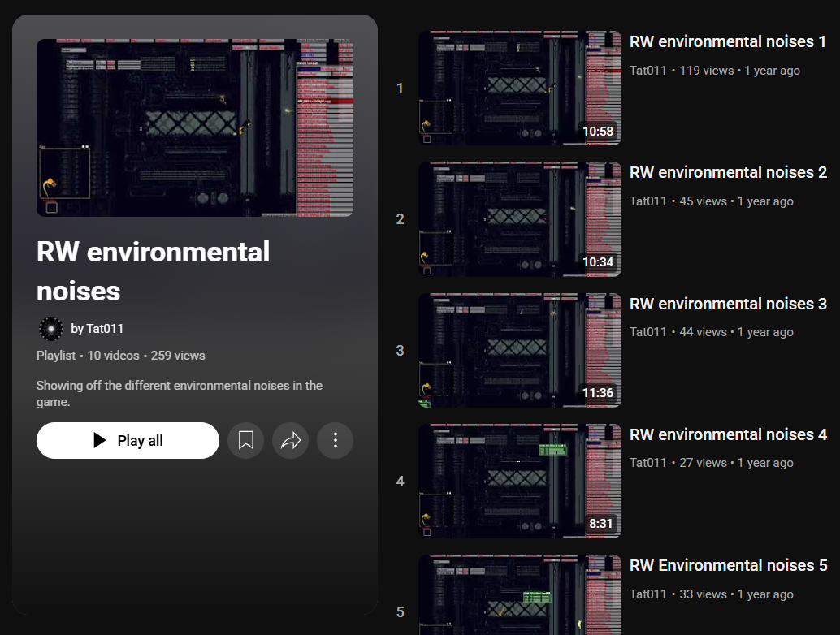Click the 10:58 duration badge
The height and width of the screenshot is (635, 840).
(x=598, y=132)
